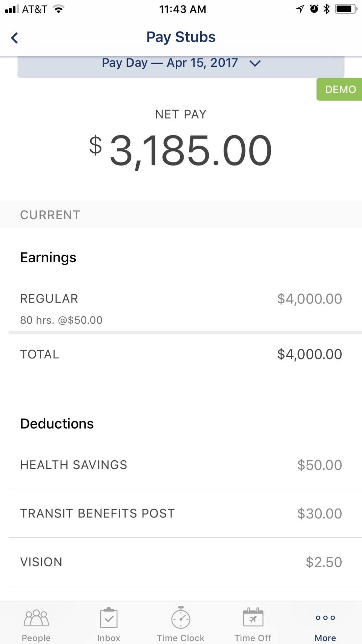Tap the Pay Stubs title
Viewport: 362px width, 644px height.
coord(181,37)
